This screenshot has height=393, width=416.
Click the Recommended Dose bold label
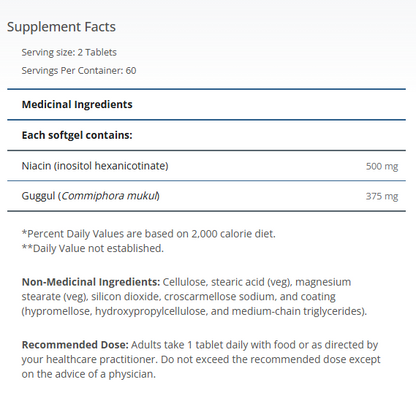75,345
